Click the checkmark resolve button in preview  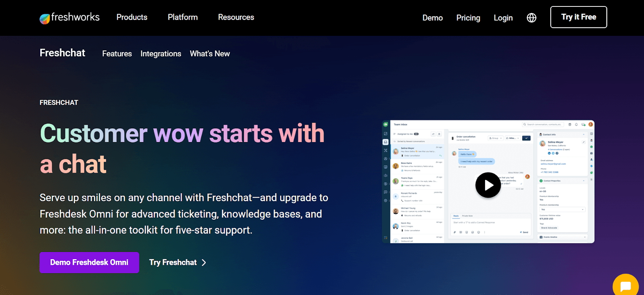pos(526,138)
